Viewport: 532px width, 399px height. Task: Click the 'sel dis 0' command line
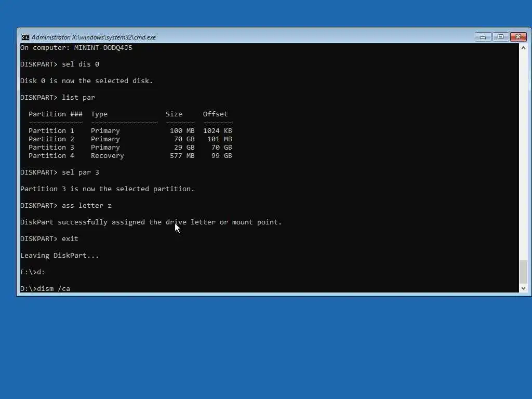coord(60,64)
